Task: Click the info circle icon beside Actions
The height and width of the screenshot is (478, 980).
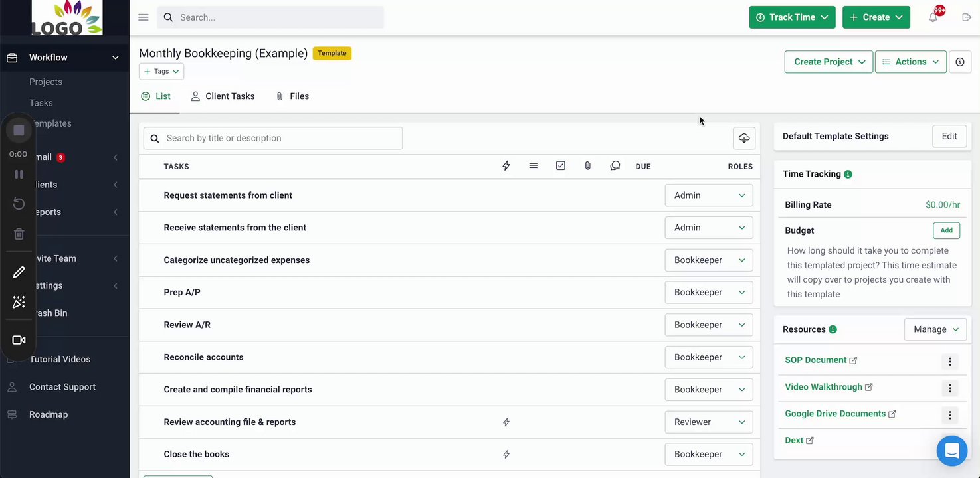Action: 959,62
